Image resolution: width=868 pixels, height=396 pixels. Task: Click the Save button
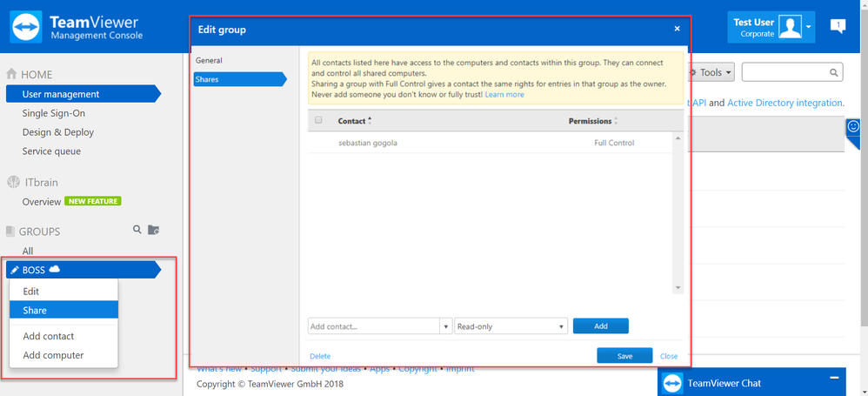[x=624, y=356]
